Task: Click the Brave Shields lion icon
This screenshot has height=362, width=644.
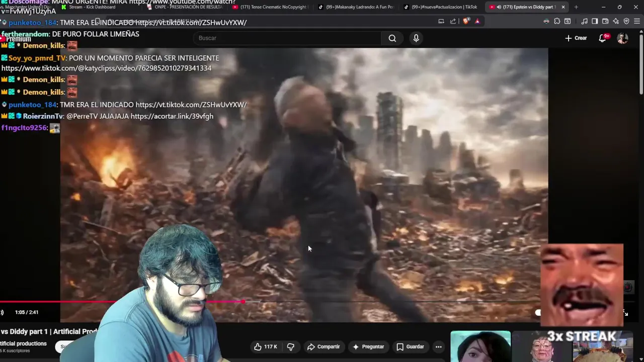Action: point(466,21)
